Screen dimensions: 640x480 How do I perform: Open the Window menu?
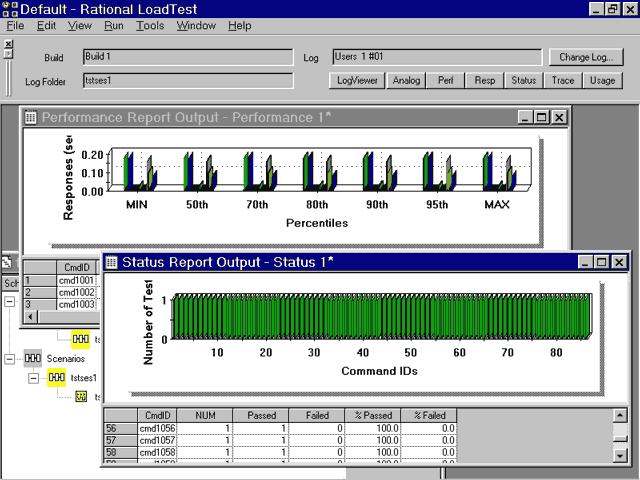(x=196, y=26)
